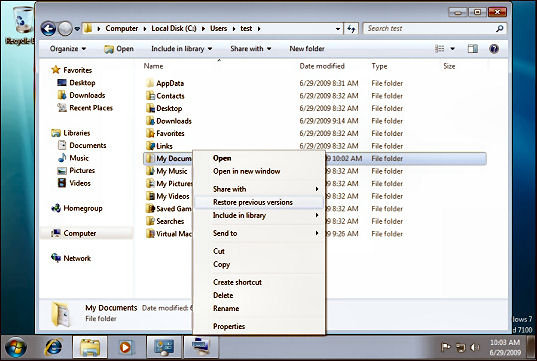Open the Help question mark icon
537x361 pixels.
point(494,49)
